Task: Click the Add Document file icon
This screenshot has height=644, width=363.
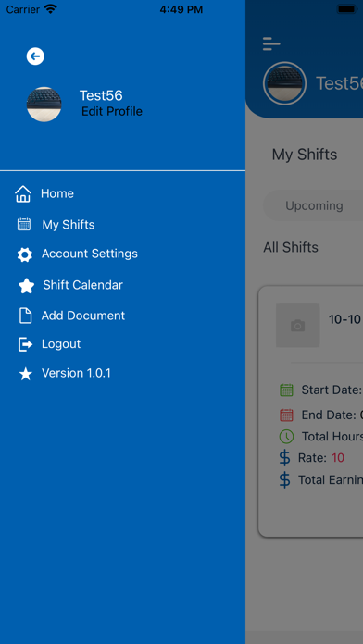Action: coord(26,316)
